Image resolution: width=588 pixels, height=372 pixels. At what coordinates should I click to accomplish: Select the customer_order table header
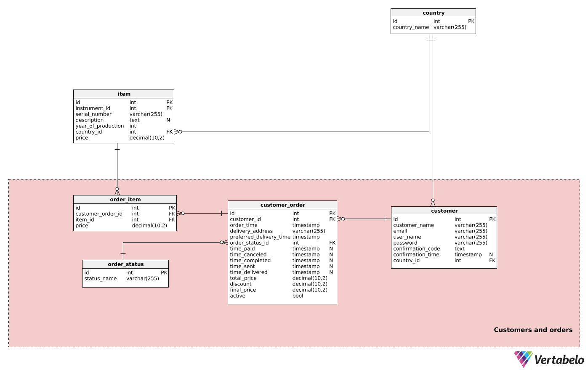[x=282, y=205]
